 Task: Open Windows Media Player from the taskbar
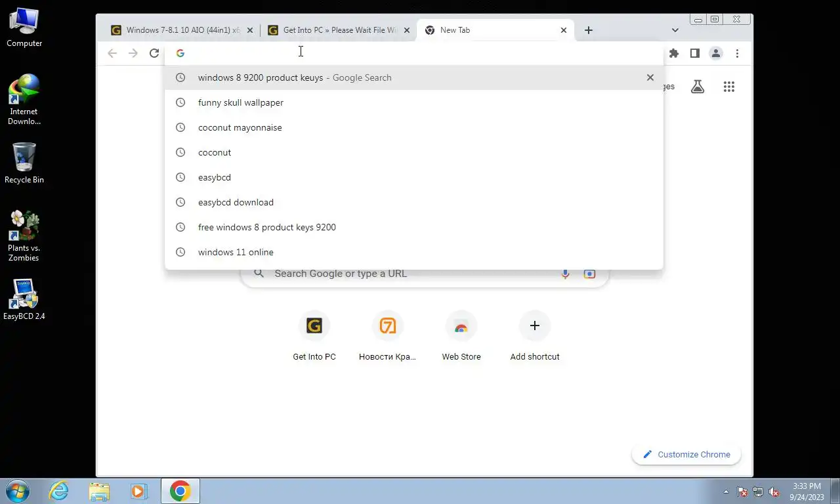[x=138, y=491]
